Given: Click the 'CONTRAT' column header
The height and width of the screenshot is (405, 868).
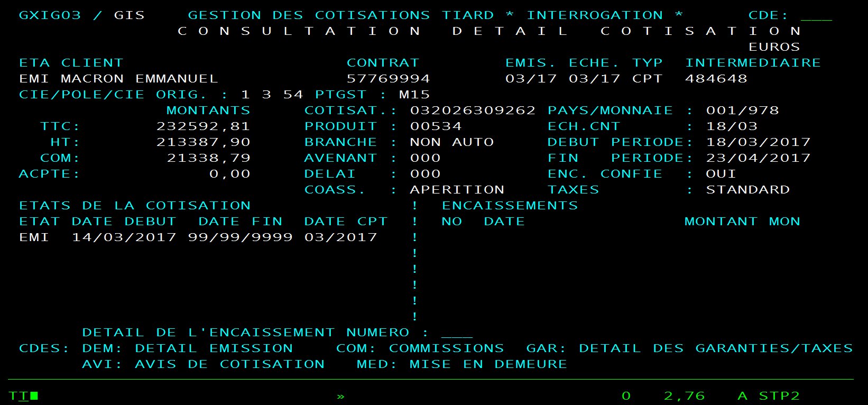Looking at the screenshot, I should pos(383,63).
